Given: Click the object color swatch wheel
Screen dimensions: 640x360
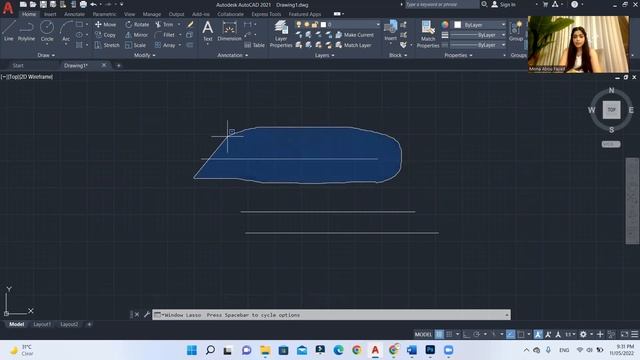Looking at the screenshot, I should click(x=445, y=24).
